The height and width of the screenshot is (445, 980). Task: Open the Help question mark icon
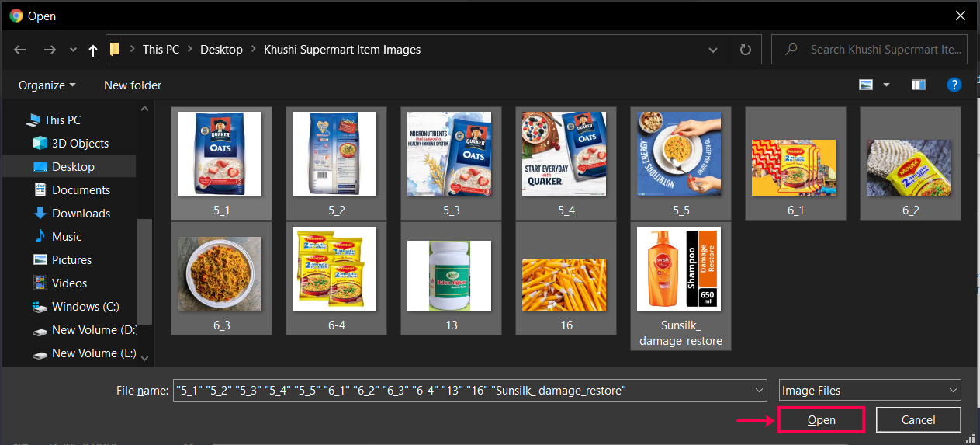(x=954, y=85)
